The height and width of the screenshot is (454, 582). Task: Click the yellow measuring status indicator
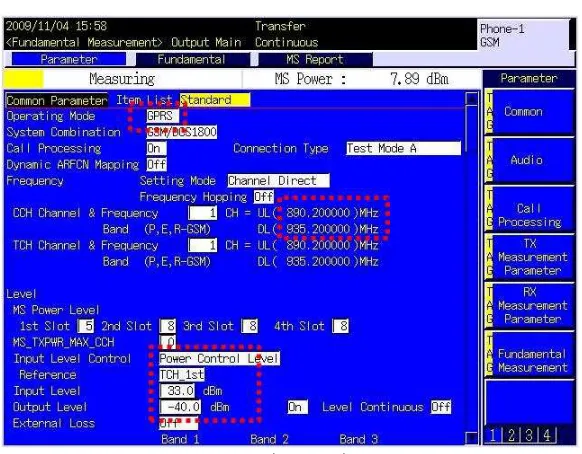click(x=24, y=79)
